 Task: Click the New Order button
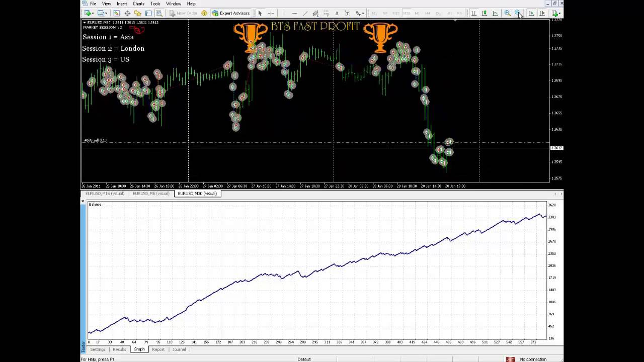(x=183, y=13)
